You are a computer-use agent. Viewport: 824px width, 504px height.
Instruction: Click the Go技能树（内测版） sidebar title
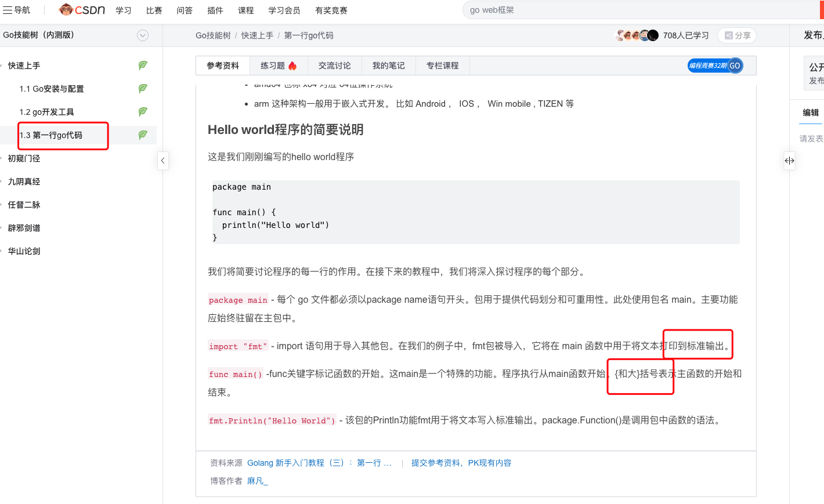[x=38, y=35]
